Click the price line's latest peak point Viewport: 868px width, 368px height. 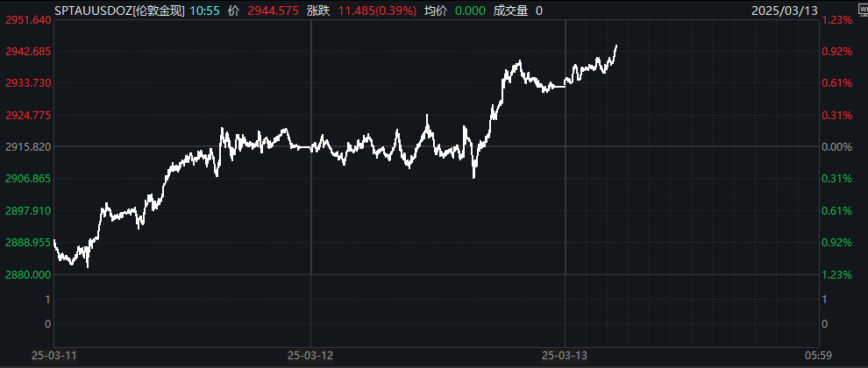[x=616, y=46]
